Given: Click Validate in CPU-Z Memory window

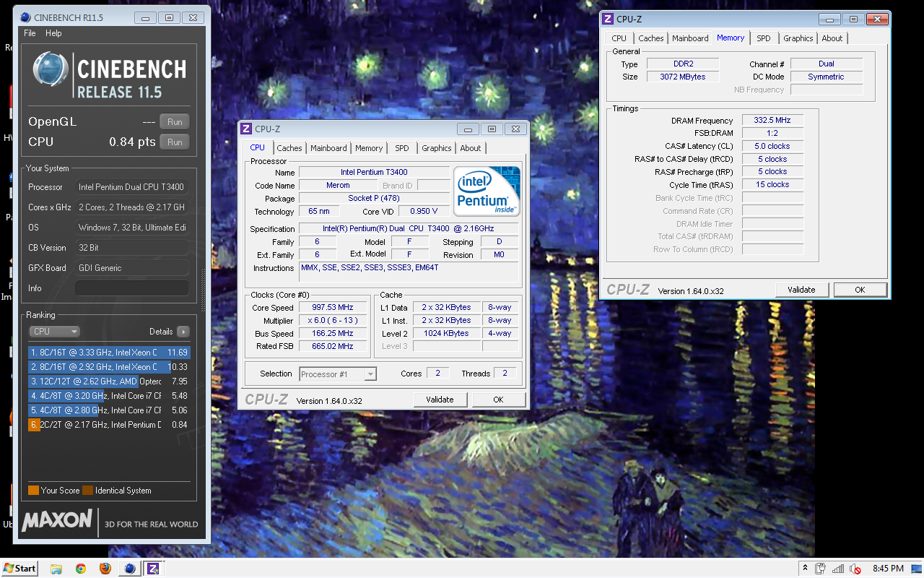Looking at the screenshot, I should pos(801,290).
